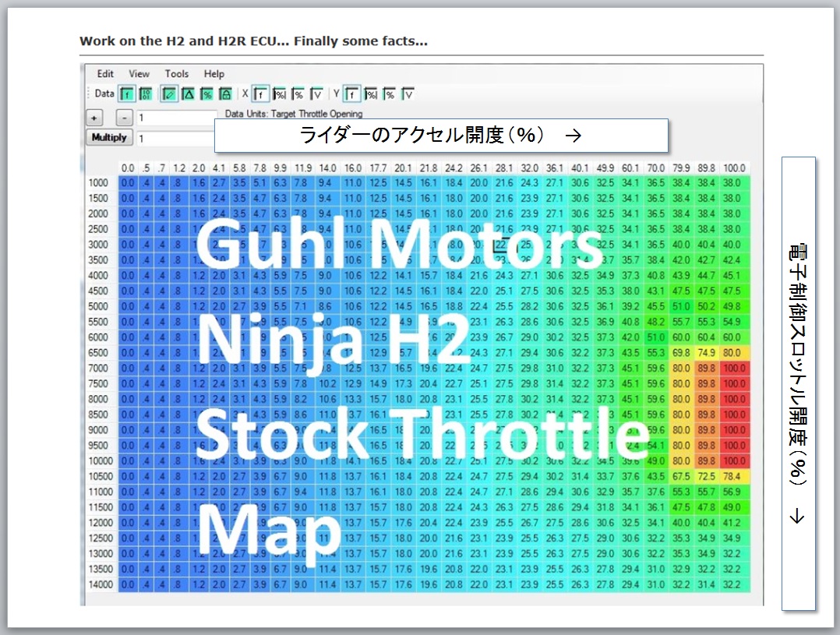Select the 7000 RPM row header
This screenshot has height=635, width=840.
(x=98, y=368)
